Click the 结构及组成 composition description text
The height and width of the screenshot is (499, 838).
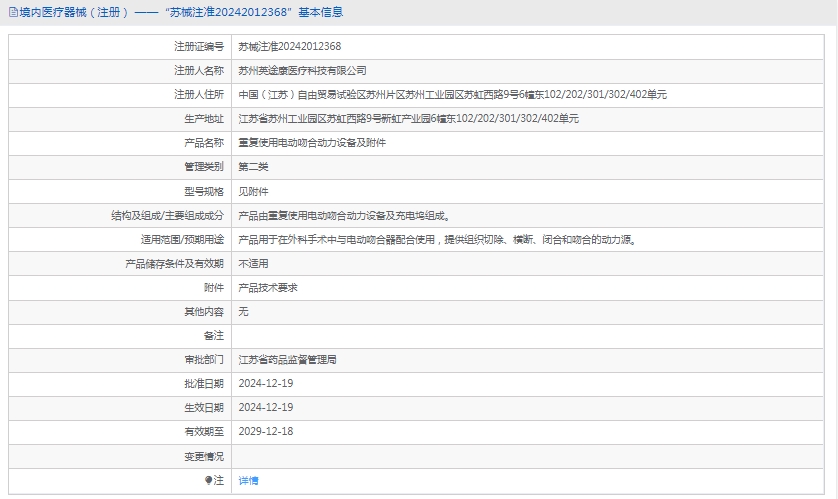point(344,215)
